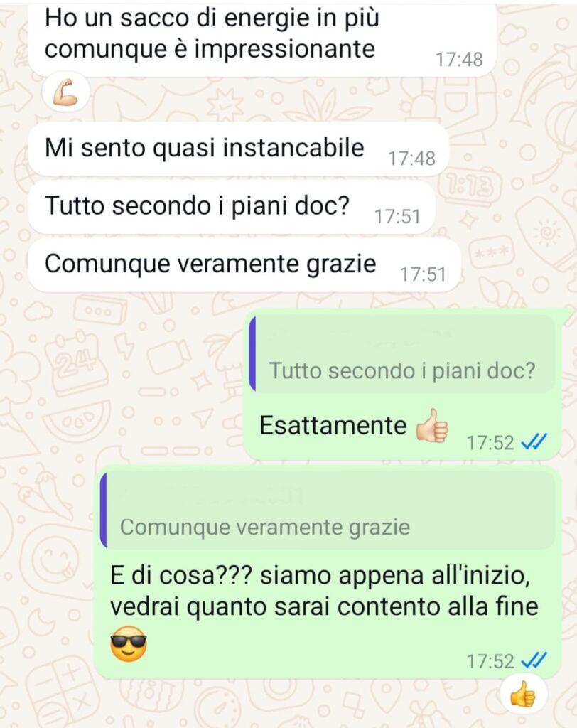Tap the 17:48 timestamp on the 'instancabile' message
577x728 pixels.
(x=411, y=159)
